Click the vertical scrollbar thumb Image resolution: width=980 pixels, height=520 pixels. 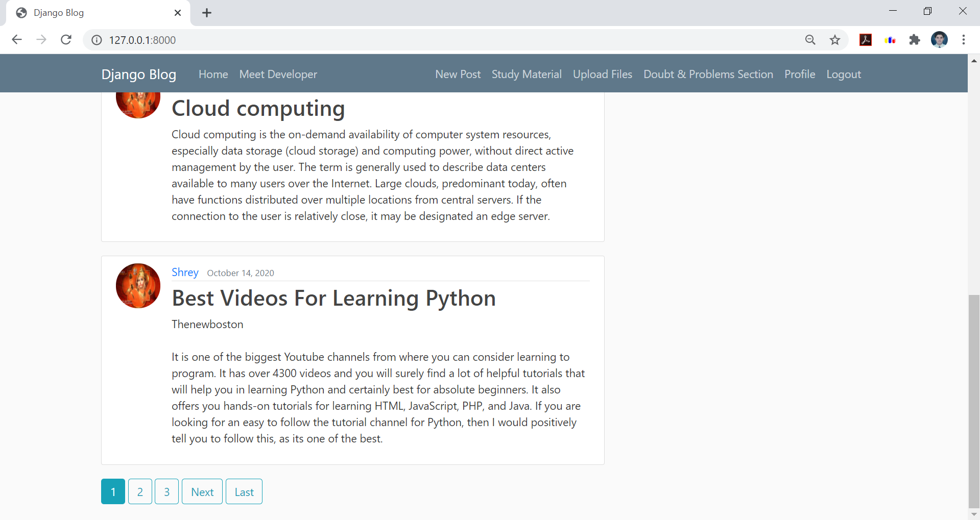click(x=974, y=402)
